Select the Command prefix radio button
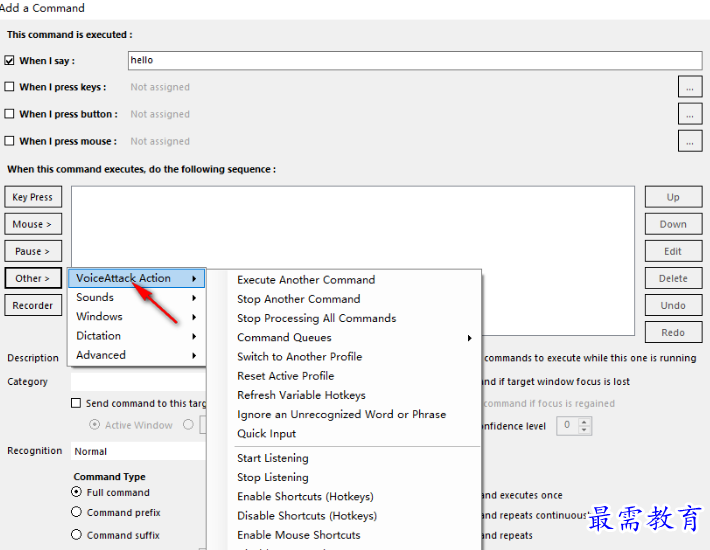Image resolution: width=710 pixels, height=550 pixels. tap(77, 512)
